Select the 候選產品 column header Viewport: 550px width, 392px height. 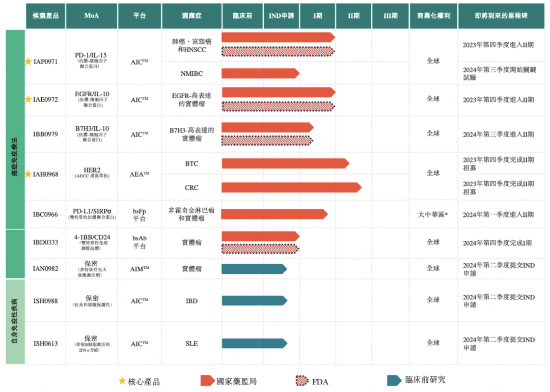point(46,16)
